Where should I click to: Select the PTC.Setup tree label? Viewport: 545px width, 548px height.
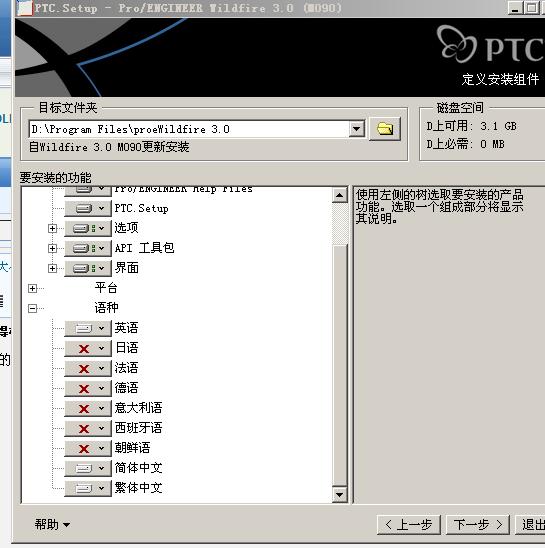point(141,209)
